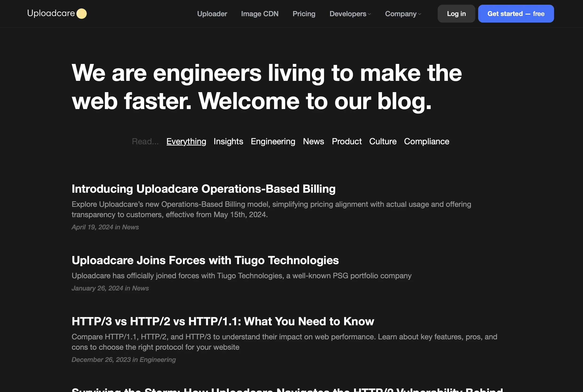Viewport: 583px width, 392px height.
Task: Click the Uploadcare logo
Action: pos(57,13)
